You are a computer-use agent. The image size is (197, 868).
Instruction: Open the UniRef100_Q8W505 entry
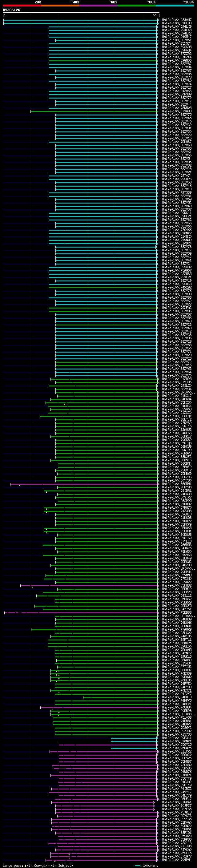(x=177, y=108)
